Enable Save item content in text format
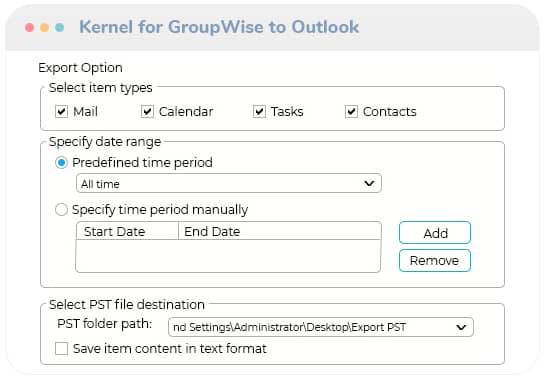 pos(62,348)
